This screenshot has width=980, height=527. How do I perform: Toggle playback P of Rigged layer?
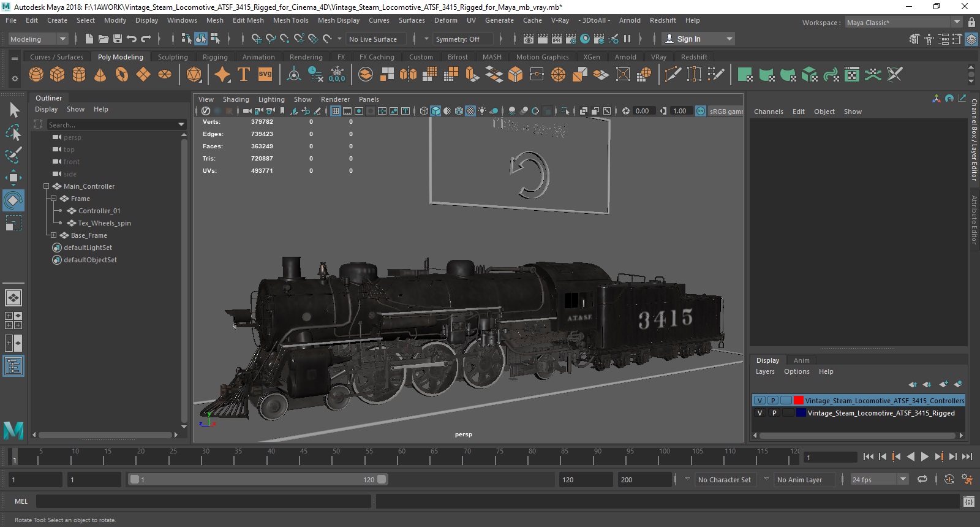(x=774, y=413)
